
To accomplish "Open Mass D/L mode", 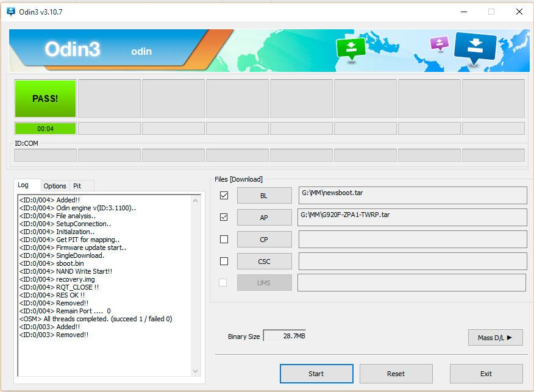I will 495,338.
